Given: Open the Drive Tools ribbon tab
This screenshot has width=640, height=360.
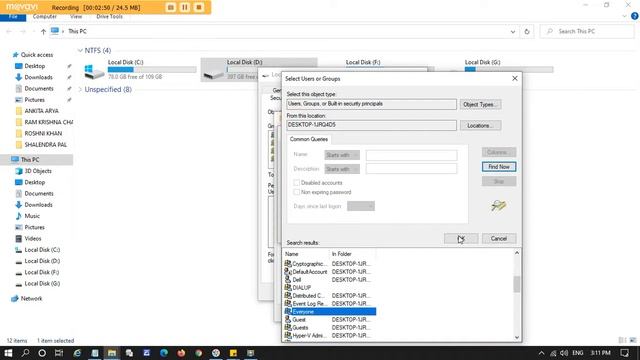Looking at the screenshot, I should (109, 17).
